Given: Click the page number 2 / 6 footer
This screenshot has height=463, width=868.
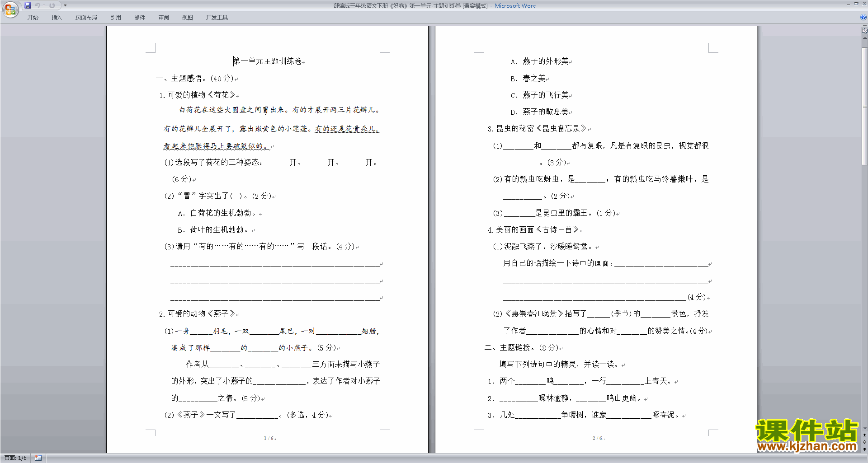Looking at the screenshot, I should click(x=598, y=438).
